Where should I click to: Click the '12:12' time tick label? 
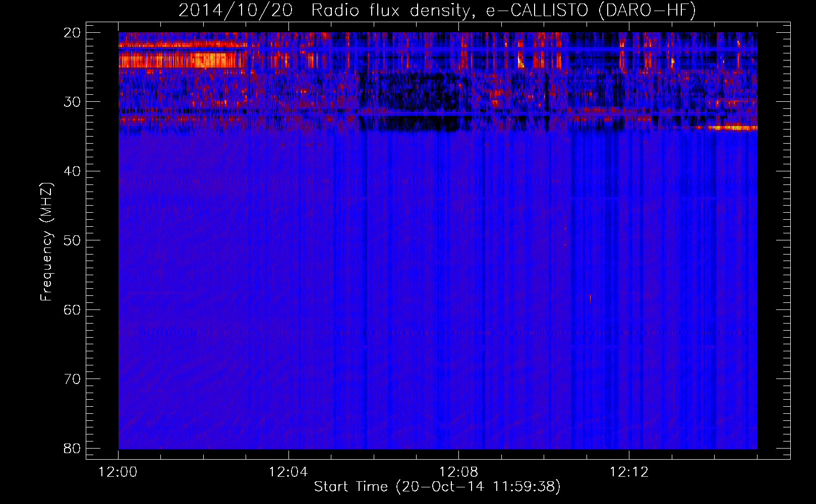click(x=629, y=472)
